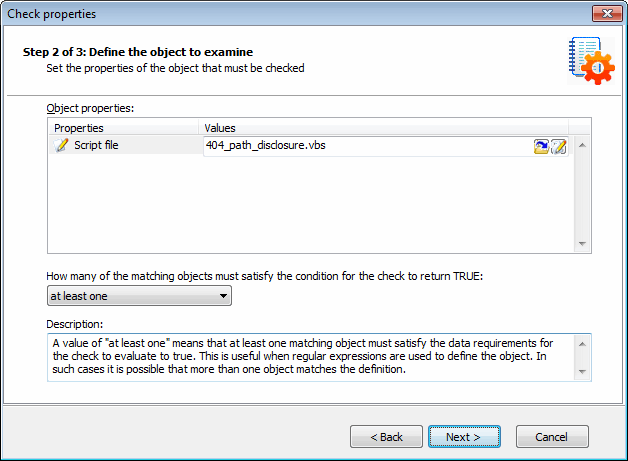Image resolution: width=628 pixels, height=461 pixels.
Task: Click inside the Description text box
Action: pyautogui.click(x=312, y=357)
